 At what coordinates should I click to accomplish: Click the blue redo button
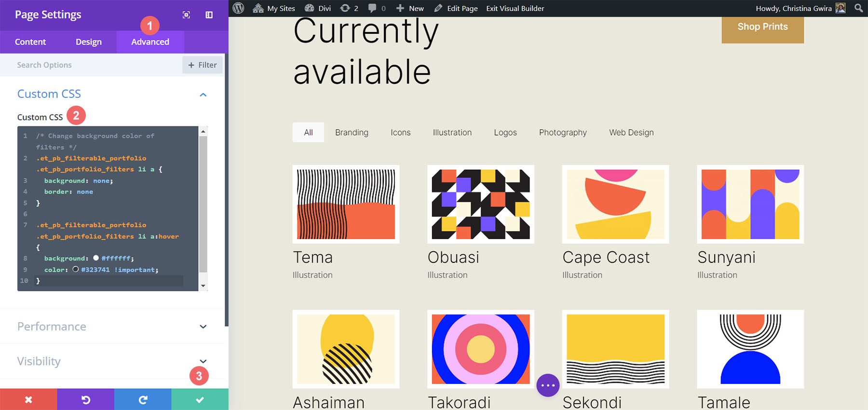coord(143,399)
